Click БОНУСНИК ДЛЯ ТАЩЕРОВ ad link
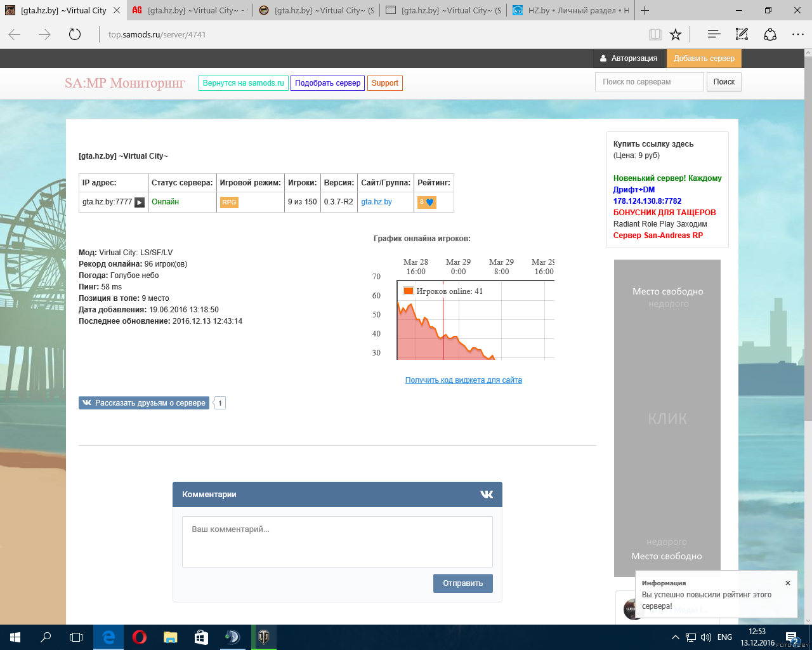 pos(664,213)
